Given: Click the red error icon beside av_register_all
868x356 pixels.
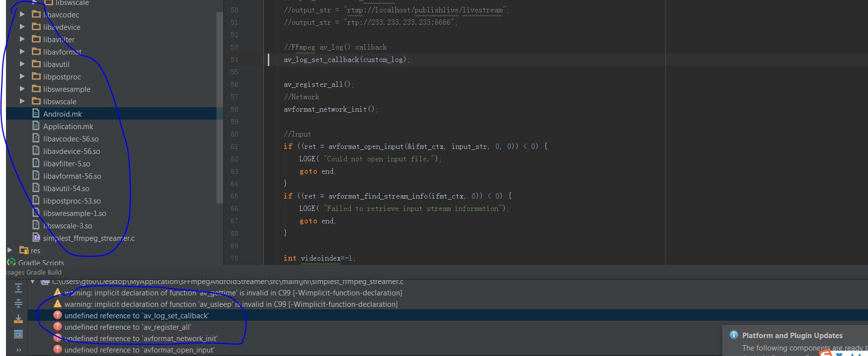Looking at the screenshot, I should (x=58, y=327).
